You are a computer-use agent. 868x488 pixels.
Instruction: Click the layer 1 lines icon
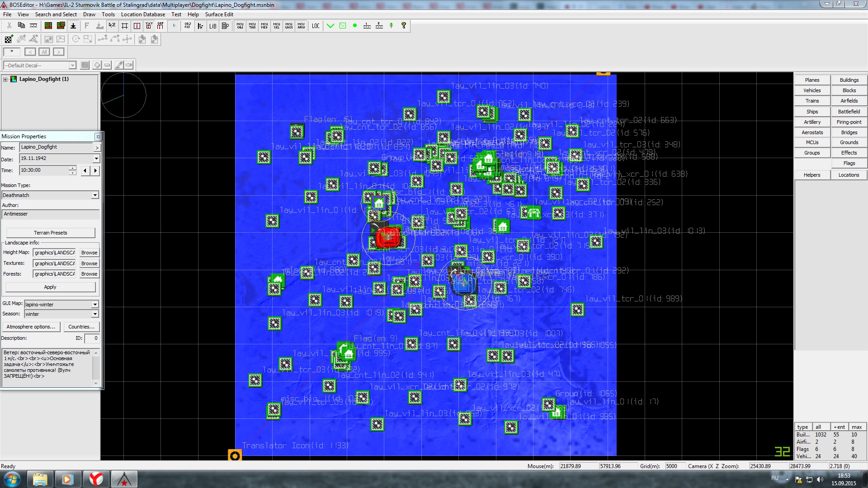click(367, 26)
